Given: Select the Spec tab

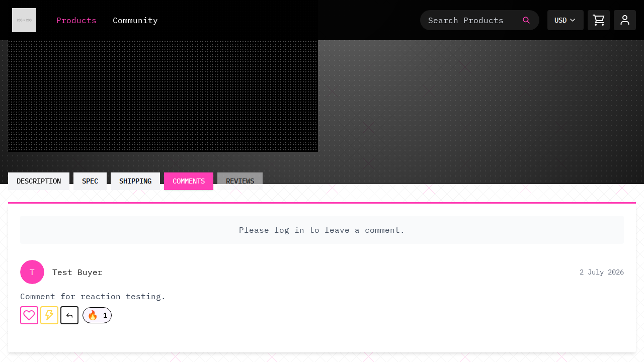Looking at the screenshot, I should click(x=90, y=181).
